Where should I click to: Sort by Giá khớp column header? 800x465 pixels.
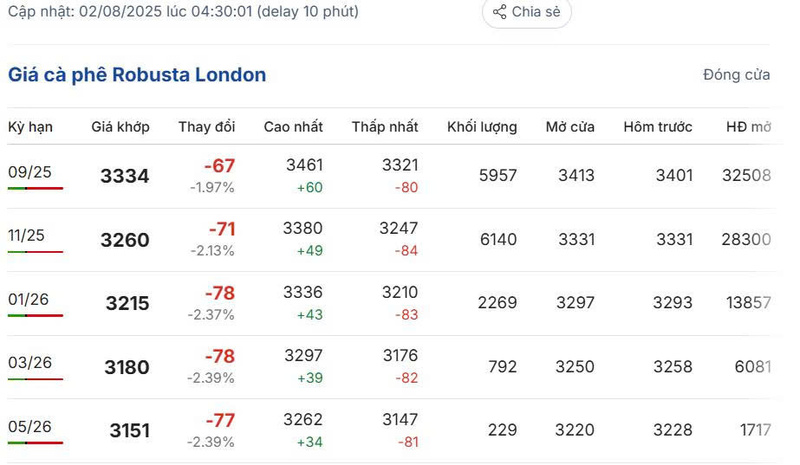point(120,127)
